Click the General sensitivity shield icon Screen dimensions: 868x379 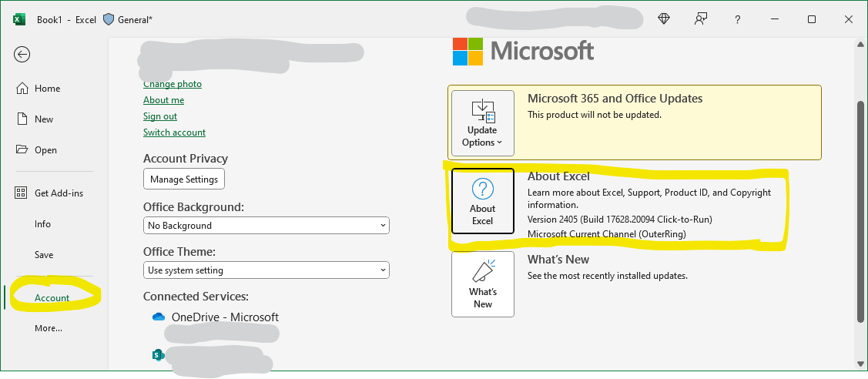tap(109, 19)
